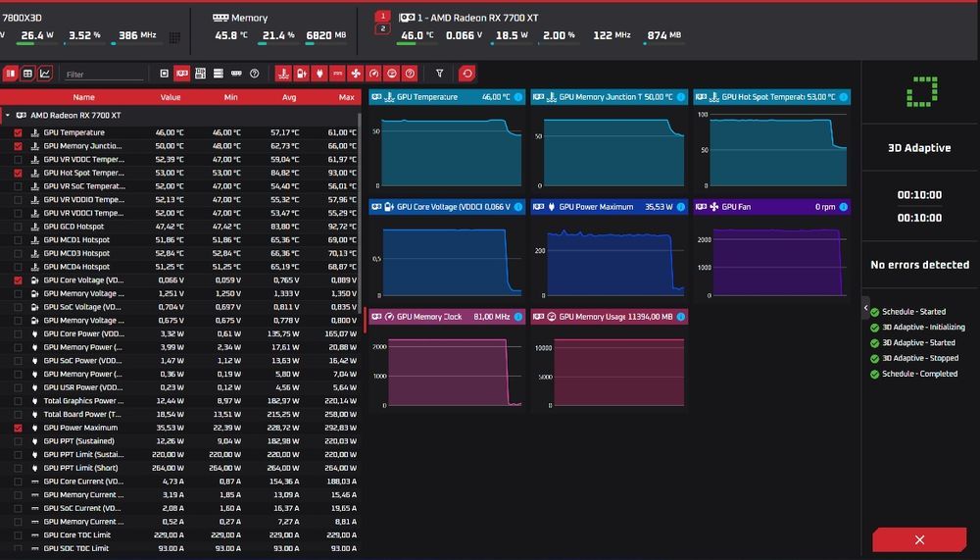Image resolution: width=980 pixels, height=560 pixels.
Task: Open info for GPU Core Voltage graph
Action: click(518, 207)
